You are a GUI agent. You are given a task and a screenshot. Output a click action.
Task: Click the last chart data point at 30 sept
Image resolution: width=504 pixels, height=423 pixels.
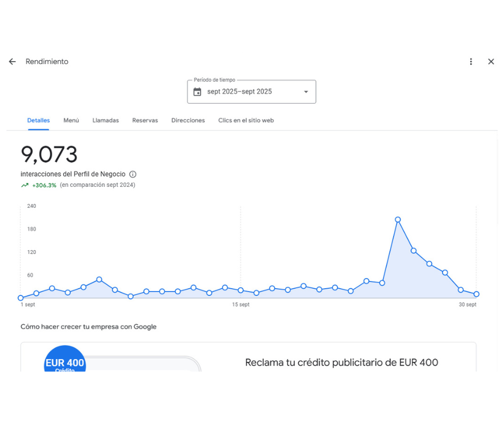pos(476,294)
